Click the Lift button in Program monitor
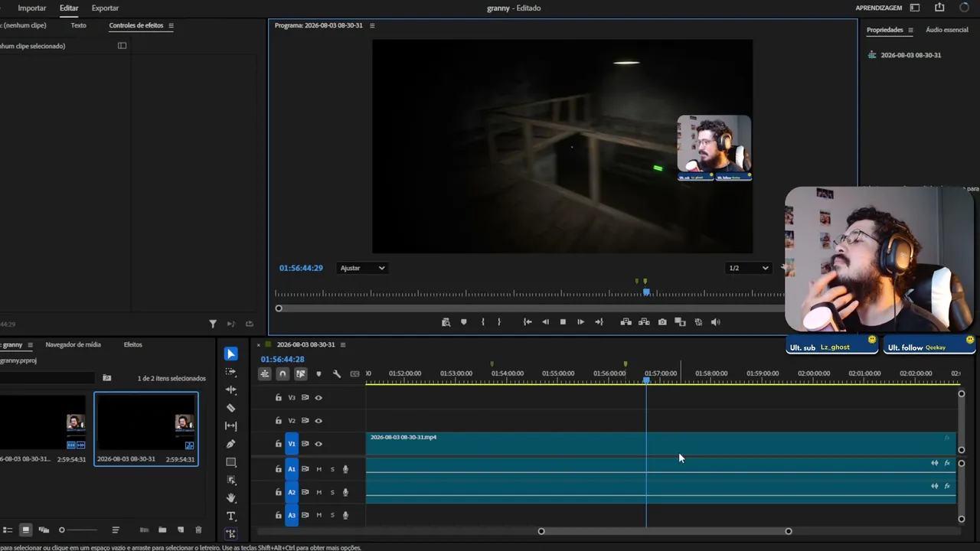The image size is (980, 551). (626, 322)
